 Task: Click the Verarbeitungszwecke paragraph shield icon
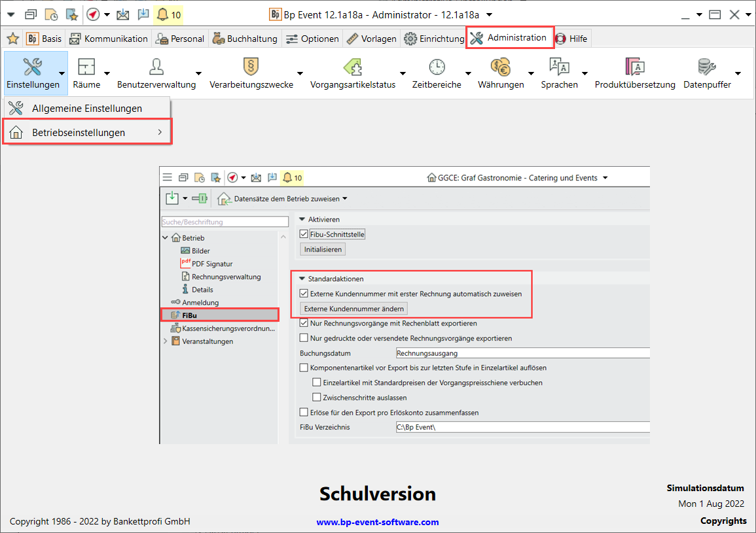click(251, 67)
